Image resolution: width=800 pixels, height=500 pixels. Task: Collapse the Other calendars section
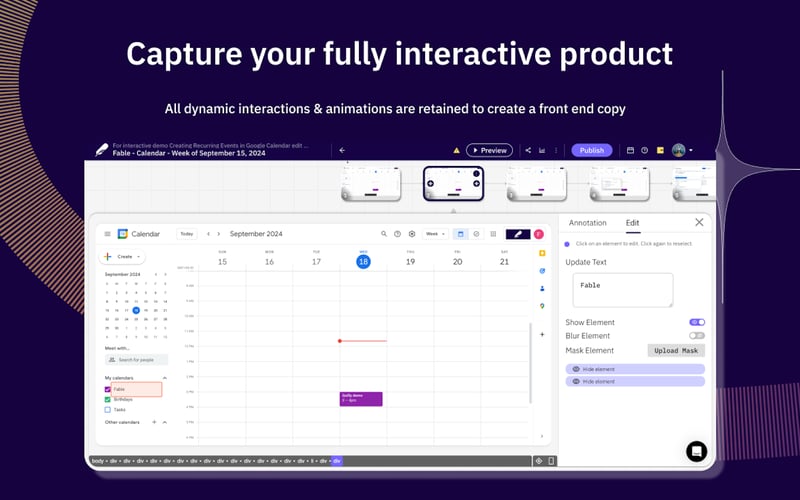coord(165,422)
